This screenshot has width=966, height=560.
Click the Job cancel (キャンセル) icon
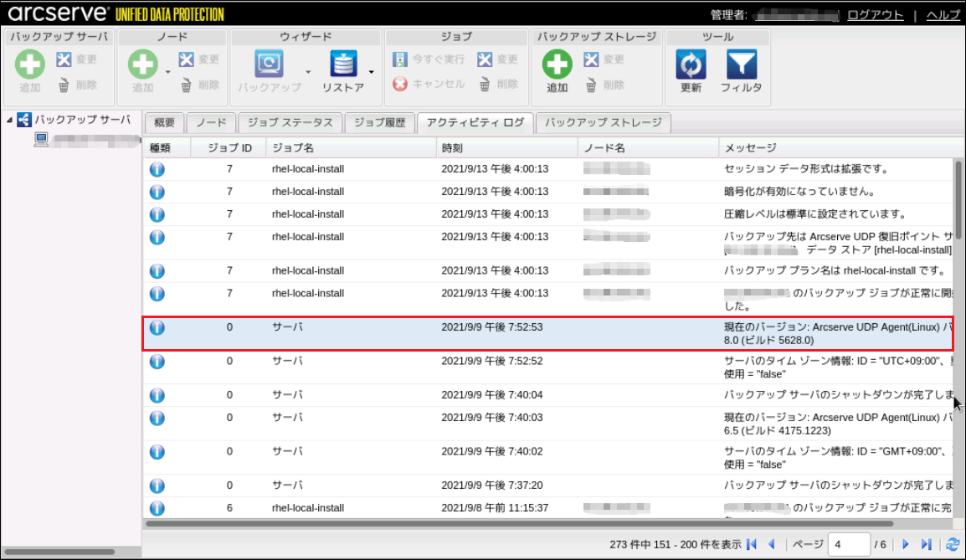coord(400,84)
